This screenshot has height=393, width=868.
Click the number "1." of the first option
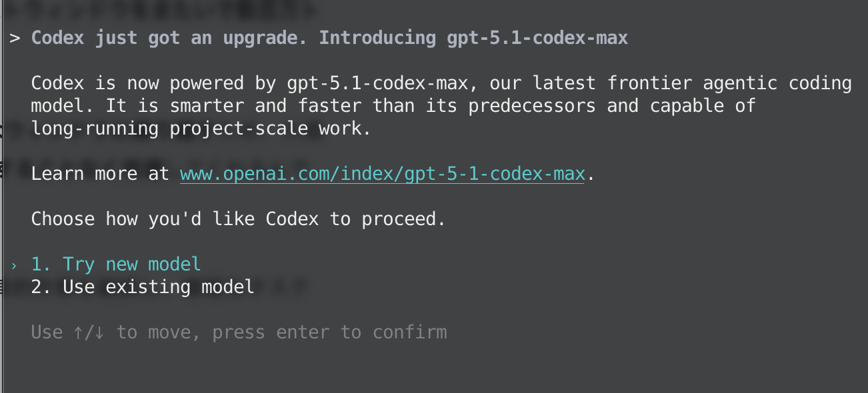coord(41,264)
